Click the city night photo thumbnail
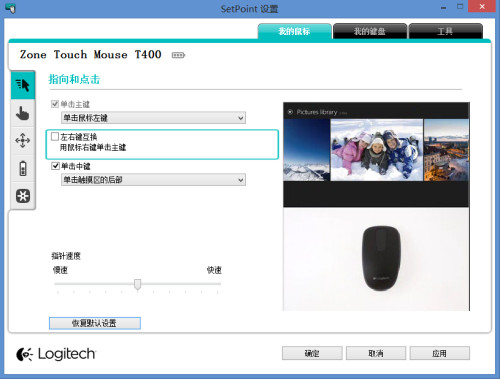The height and width of the screenshot is (379, 500). (x=446, y=150)
